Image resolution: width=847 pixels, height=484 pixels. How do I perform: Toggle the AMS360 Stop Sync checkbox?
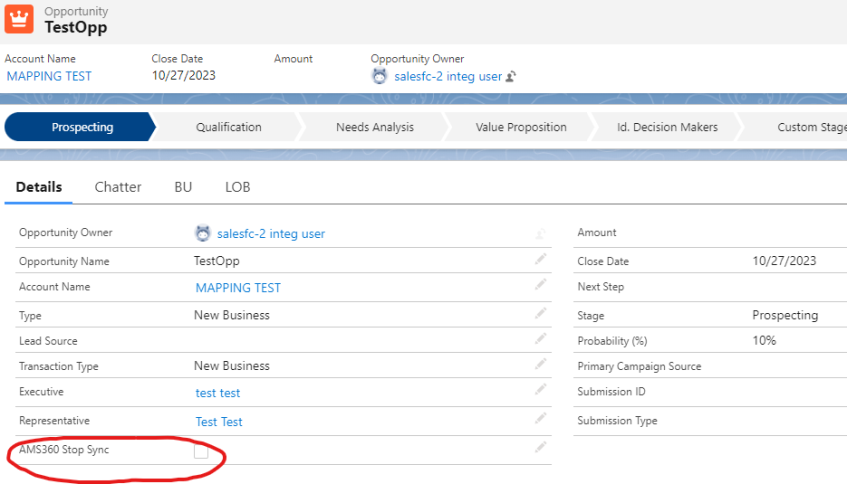pos(201,452)
